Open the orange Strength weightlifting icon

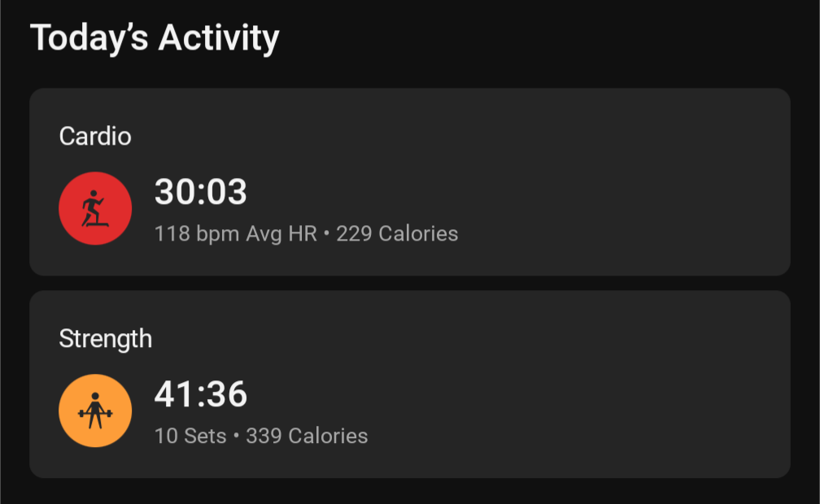click(95, 411)
